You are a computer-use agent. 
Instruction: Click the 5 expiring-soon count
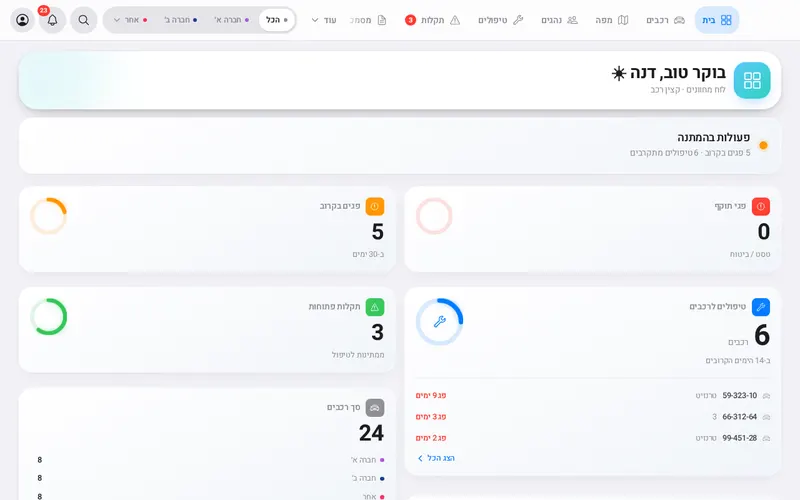point(378,232)
